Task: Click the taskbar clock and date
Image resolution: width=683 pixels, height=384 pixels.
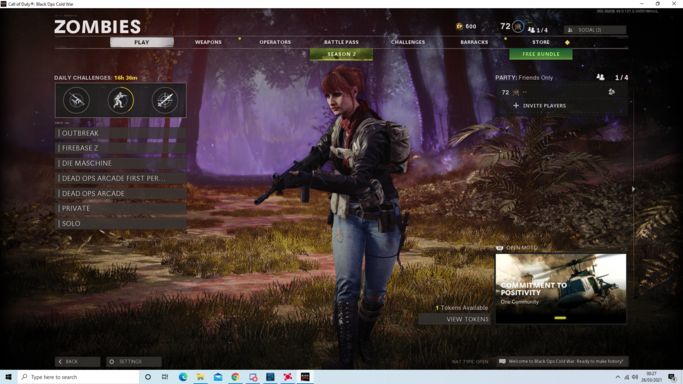Action: coord(651,377)
